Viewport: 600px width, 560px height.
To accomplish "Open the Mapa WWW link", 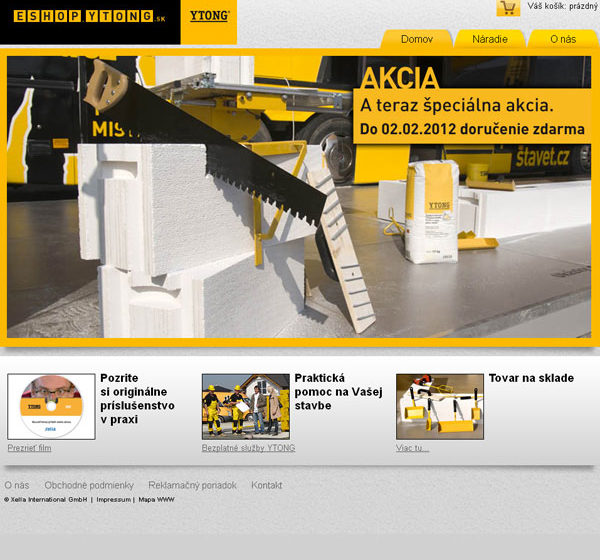I will [156, 499].
